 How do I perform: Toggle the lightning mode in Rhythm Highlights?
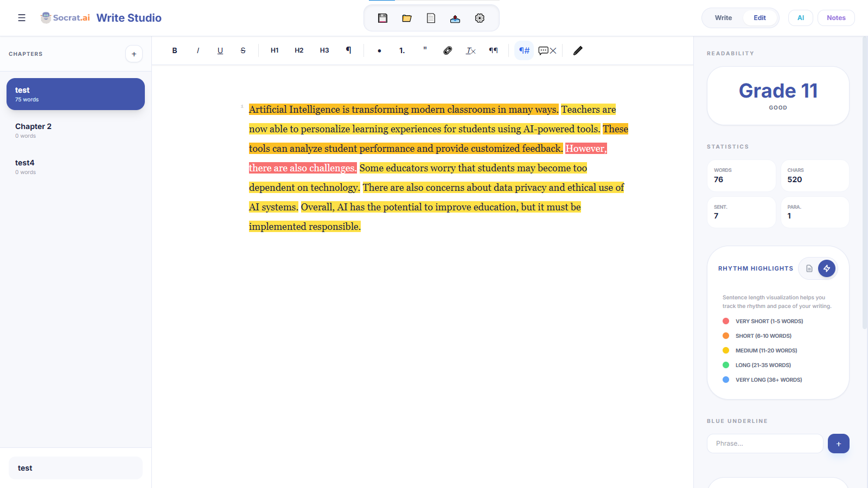tap(827, 268)
